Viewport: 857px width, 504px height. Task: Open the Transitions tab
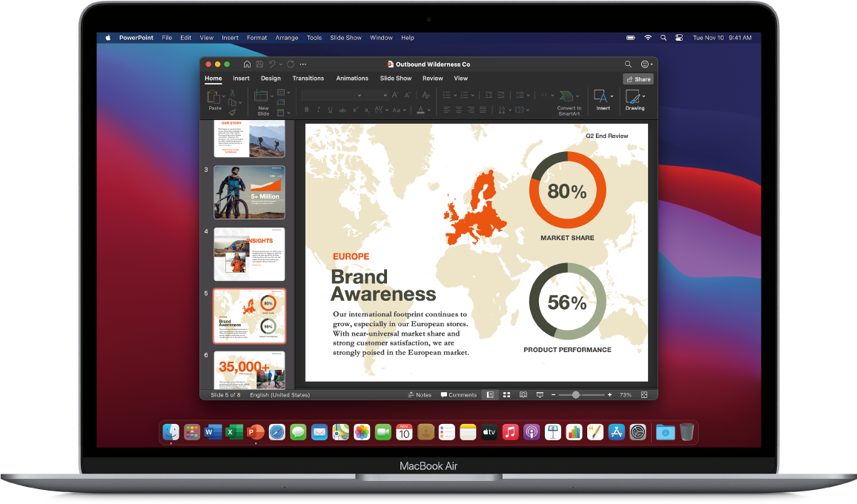click(x=308, y=78)
